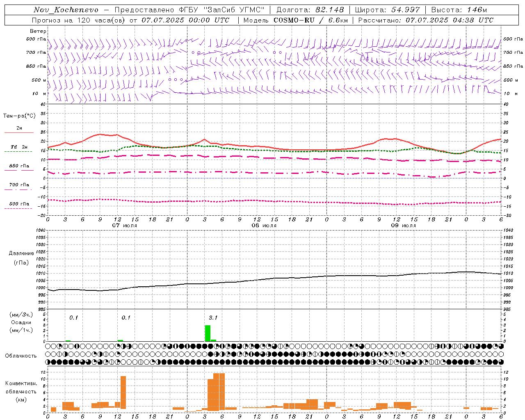This screenshot has width=525, height=420.
Task: Click the Модель COSMO-RU / 6.6км label
Action: tap(296, 20)
